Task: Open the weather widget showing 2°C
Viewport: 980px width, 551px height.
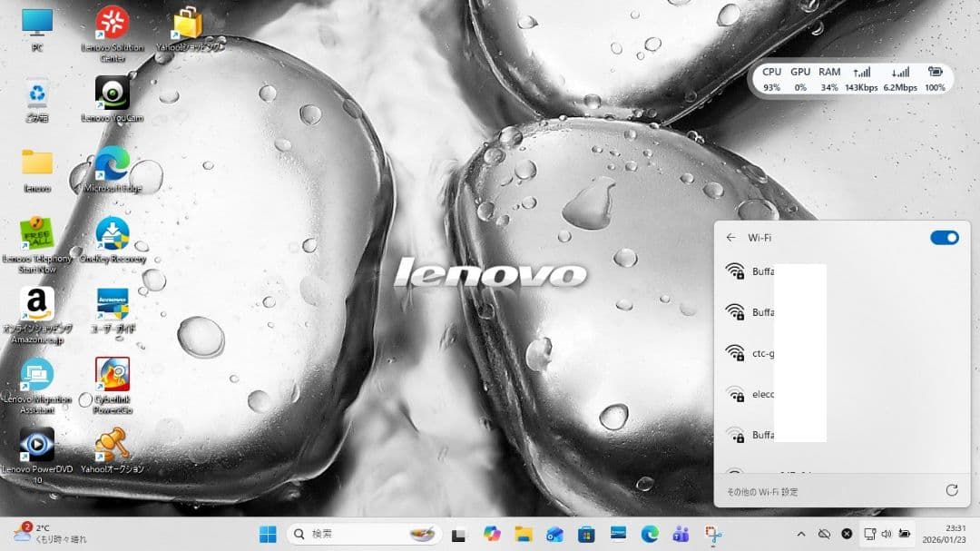Action: [50, 534]
